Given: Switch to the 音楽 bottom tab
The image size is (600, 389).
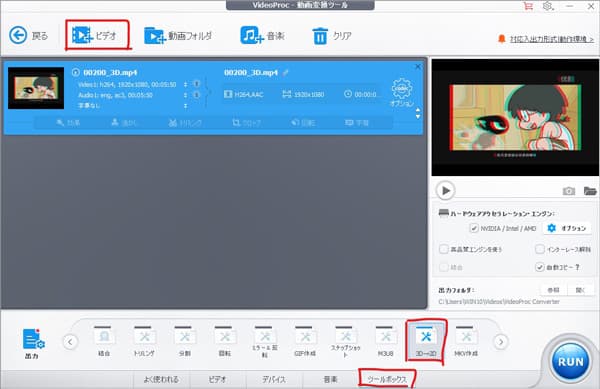Looking at the screenshot, I should [330, 379].
